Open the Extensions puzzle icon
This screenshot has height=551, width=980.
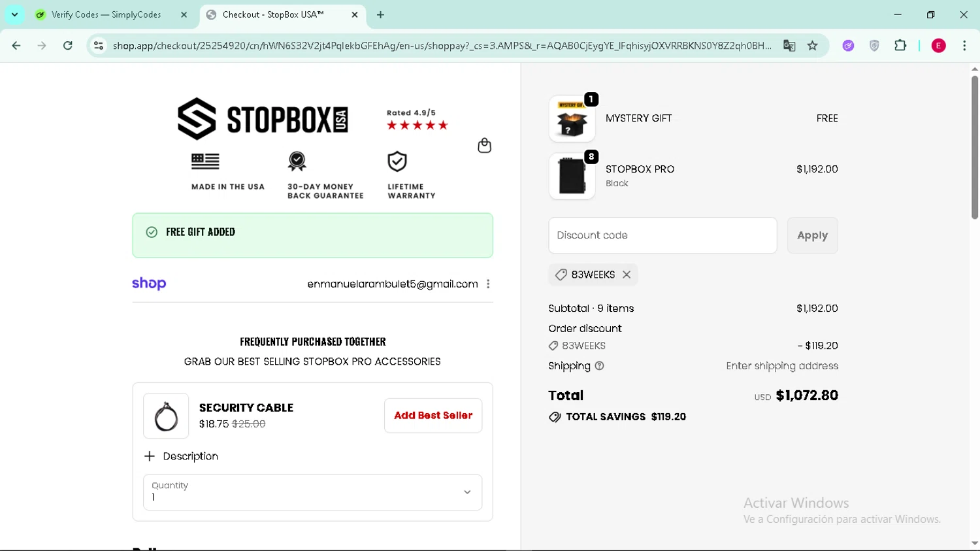(x=900, y=46)
